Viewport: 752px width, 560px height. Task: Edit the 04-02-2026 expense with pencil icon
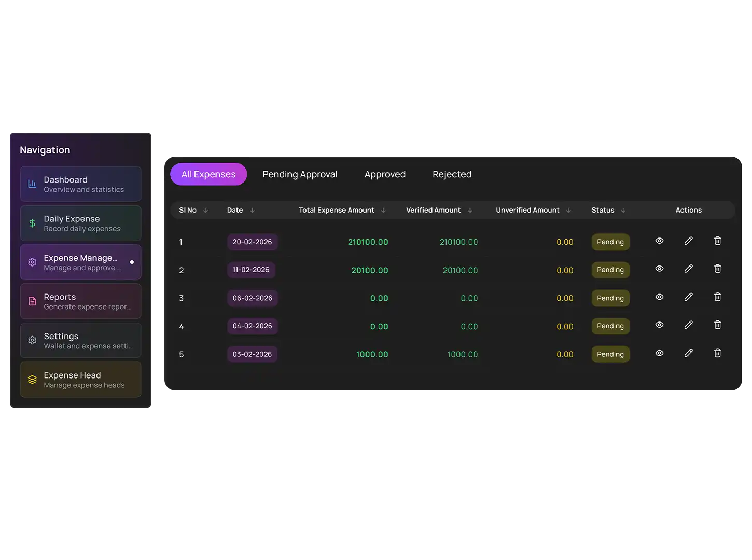pos(688,325)
